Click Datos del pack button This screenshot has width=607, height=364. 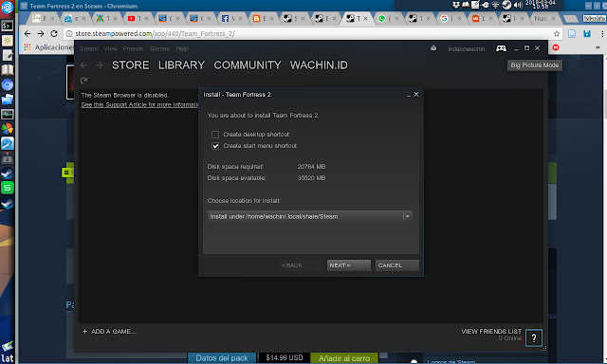click(222, 358)
